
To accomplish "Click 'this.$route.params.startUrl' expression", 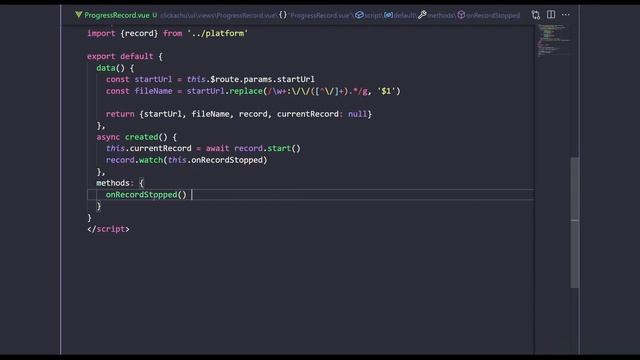I will (251, 79).
